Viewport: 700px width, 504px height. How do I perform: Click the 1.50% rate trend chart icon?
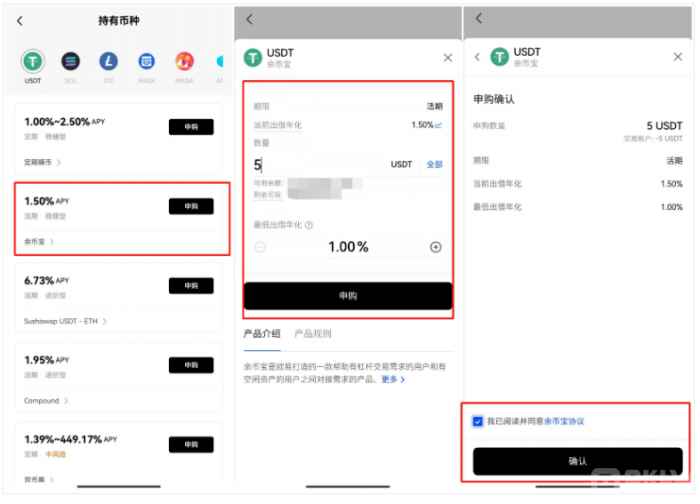[x=438, y=125]
